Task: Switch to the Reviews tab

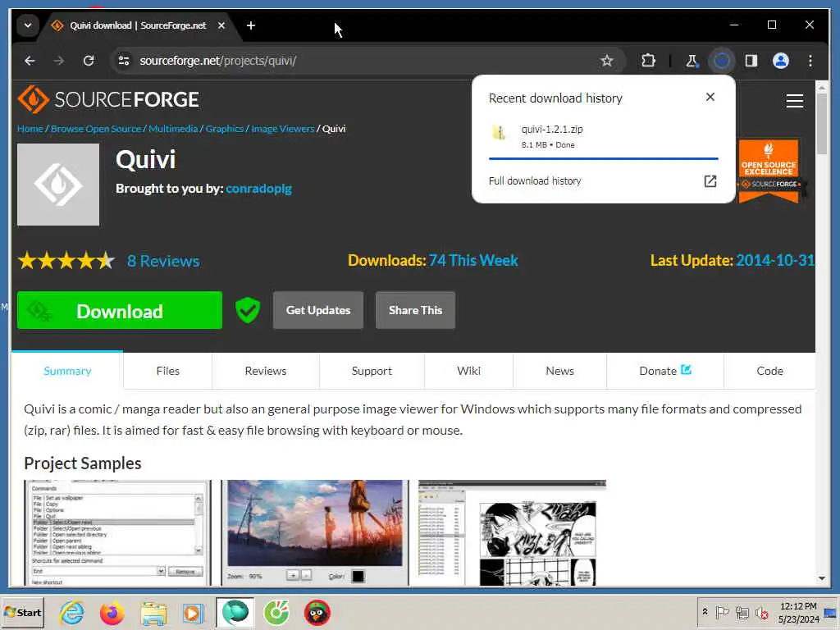Action: (266, 371)
